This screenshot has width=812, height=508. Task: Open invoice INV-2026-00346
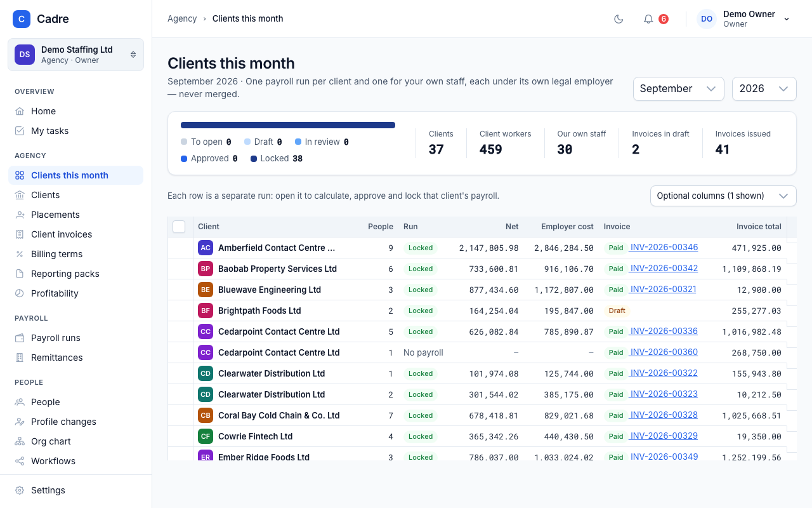click(664, 248)
